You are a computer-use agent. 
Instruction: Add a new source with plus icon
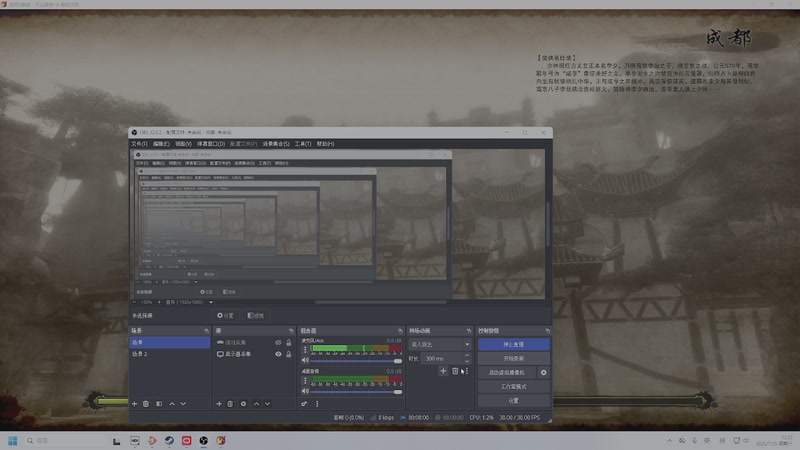pos(219,404)
